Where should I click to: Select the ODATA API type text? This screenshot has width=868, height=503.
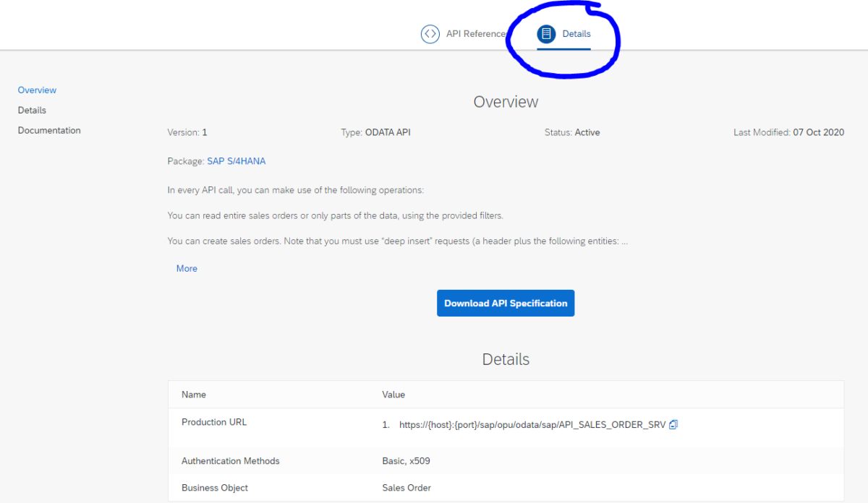(388, 132)
